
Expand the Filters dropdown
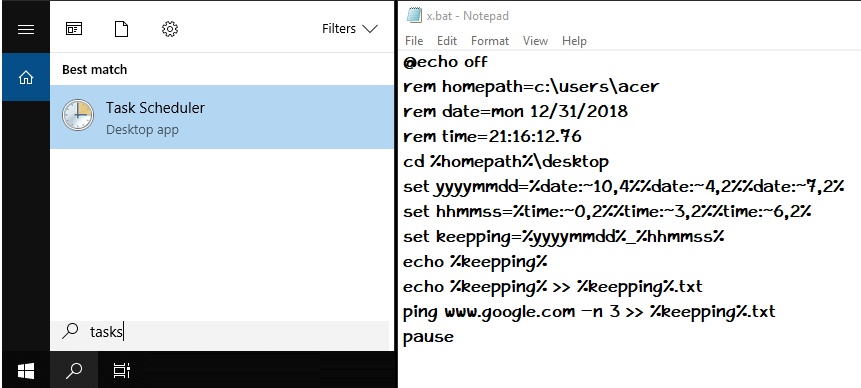click(x=350, y=29)
